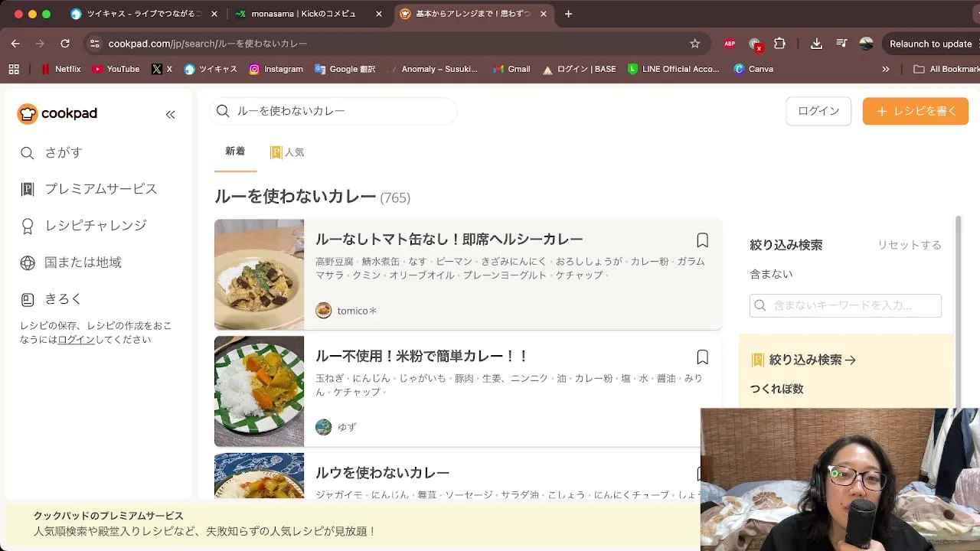Open さがす search in sidebar
The height and width of the screenshot is (551, 980).
click(x=51, y=152)
